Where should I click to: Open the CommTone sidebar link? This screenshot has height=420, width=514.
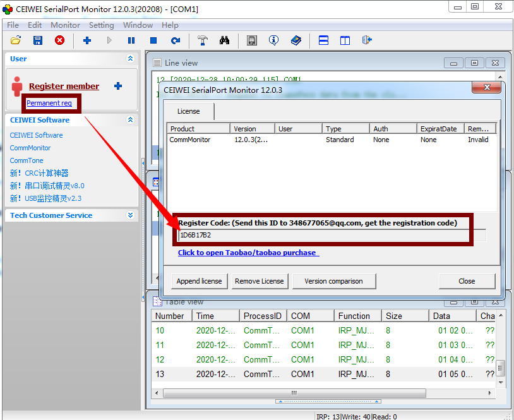27,160
